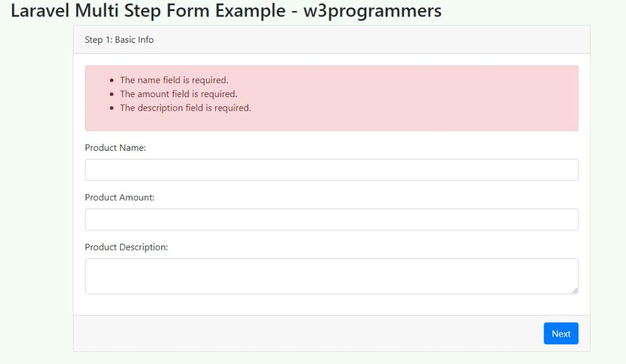Focus the Product Name input field

[331, 170]
